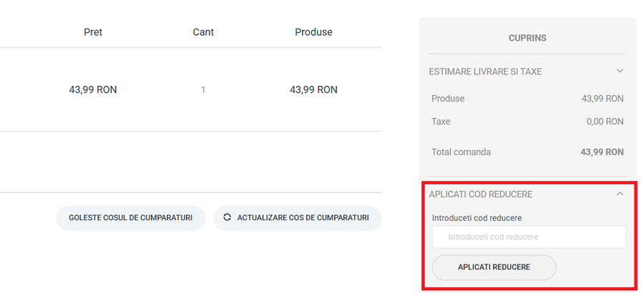Click the up chevron beside APLICATI COD REDUCERE

click(x=620, y=194)
